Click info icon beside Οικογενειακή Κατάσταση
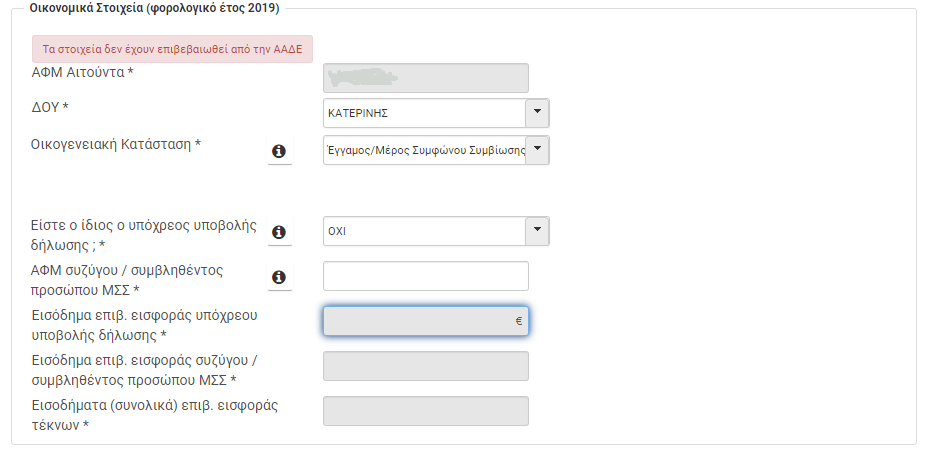Screen dimensions: 926x462 tap(279, 151)
